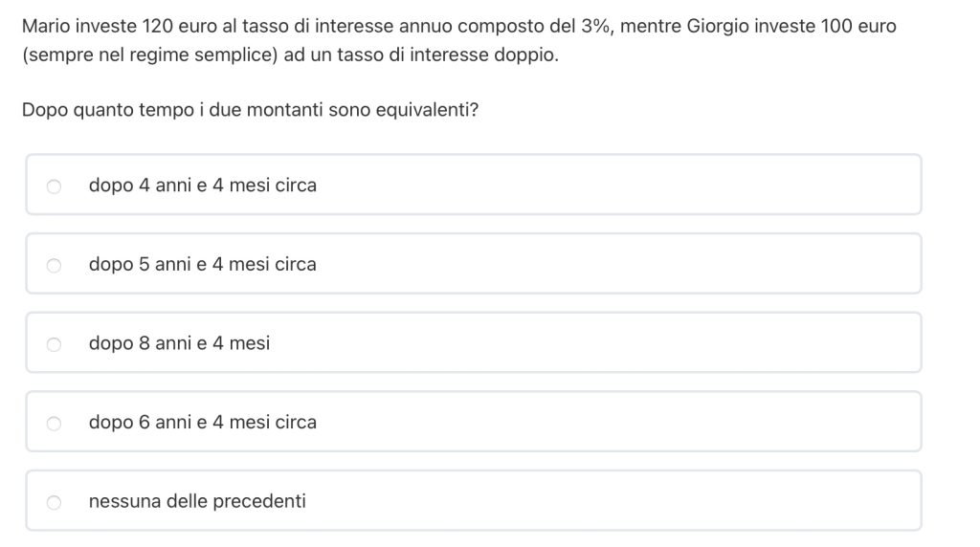Image resolution: width=980 pixels, height=547 pixels.
Task: Click the '3%' interest rate in the text
Action: [595, 26]
